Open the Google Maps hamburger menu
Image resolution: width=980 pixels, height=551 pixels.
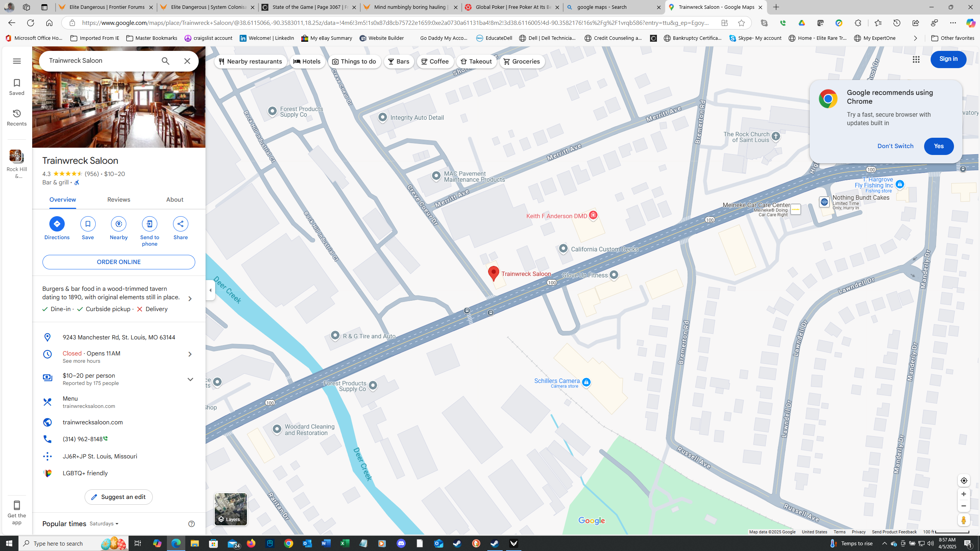coord(16,61)
